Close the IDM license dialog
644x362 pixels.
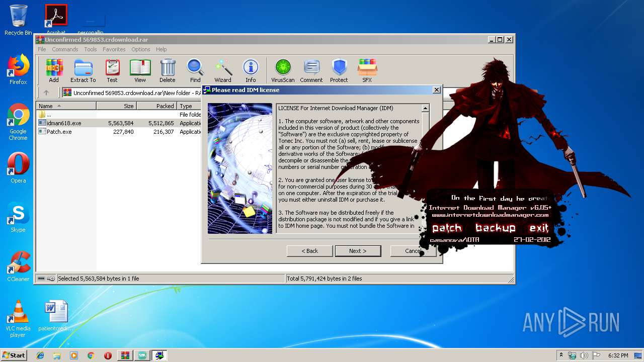(x=437, y=90)
